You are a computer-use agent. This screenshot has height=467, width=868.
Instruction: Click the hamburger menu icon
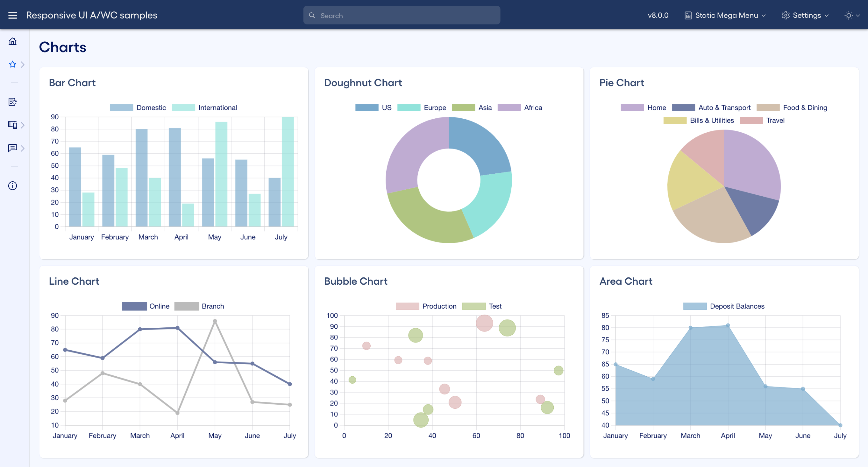tap(12, 15)
